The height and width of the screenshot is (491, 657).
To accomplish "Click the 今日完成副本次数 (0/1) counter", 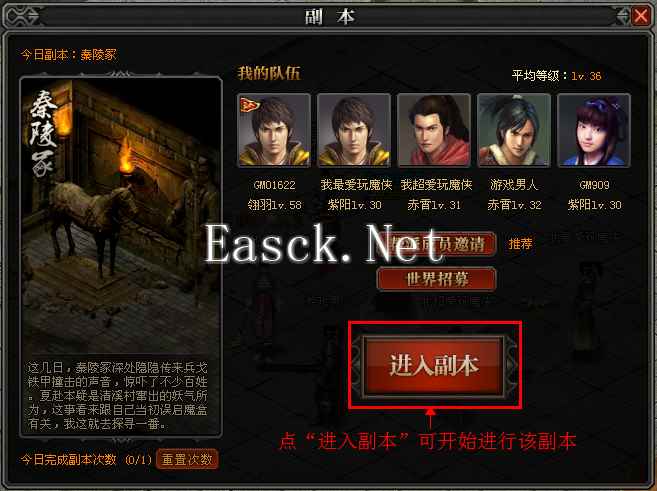I will tap(86, 460).
